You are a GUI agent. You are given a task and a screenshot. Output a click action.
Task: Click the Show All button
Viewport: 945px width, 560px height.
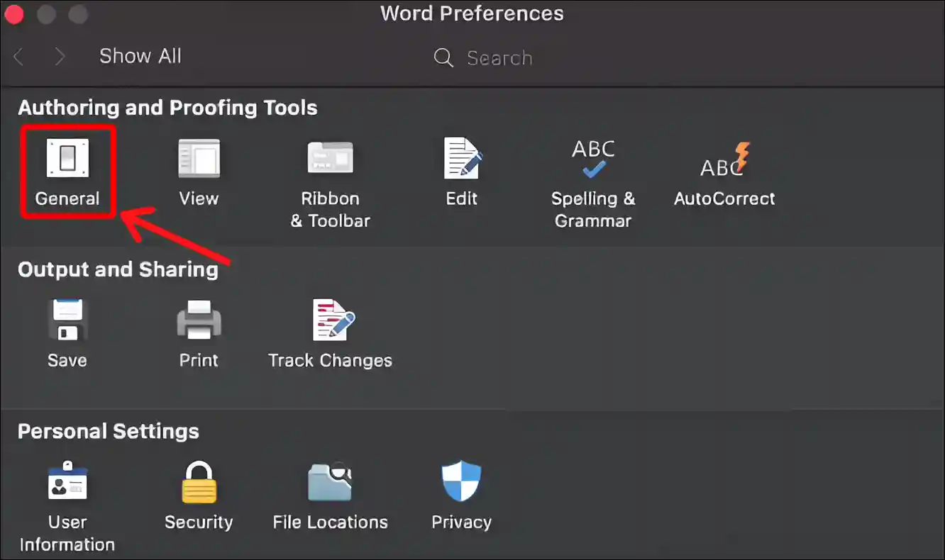pyautogui.click(x=140, y=56)
